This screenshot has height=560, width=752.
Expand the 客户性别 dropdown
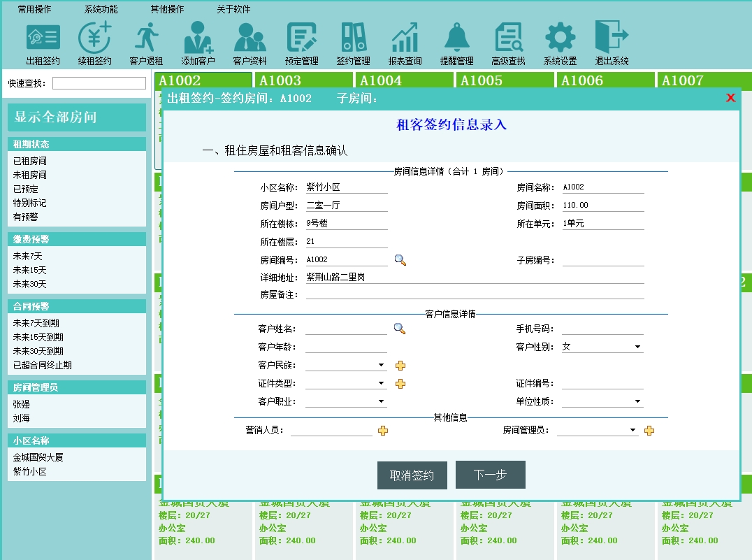[637, 347]
